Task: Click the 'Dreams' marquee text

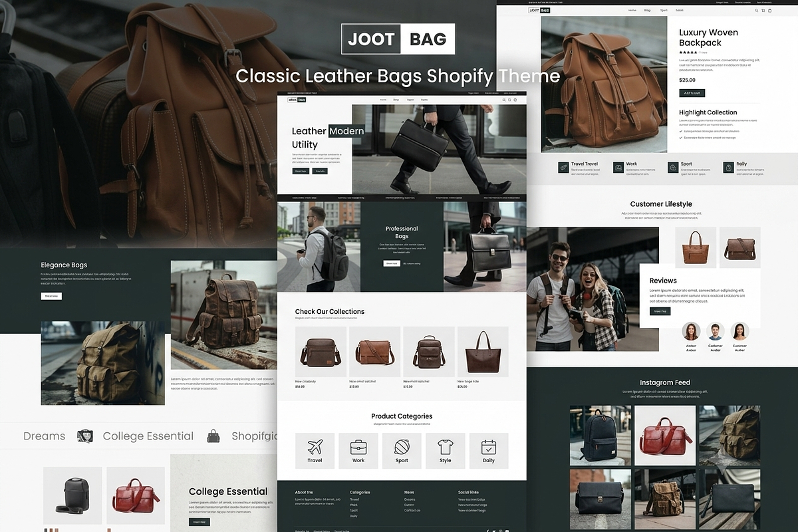Action: coord(45,436)
